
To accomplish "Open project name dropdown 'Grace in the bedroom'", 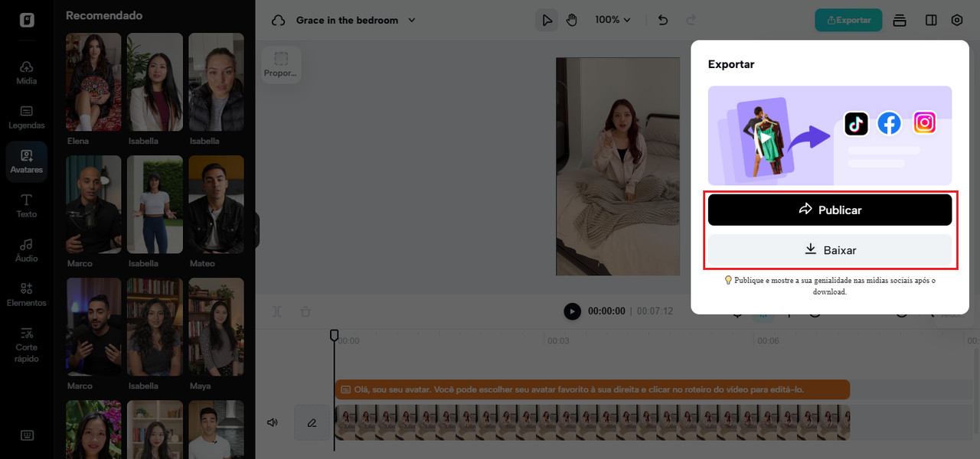I will pyautogui.click(x=355, y=20).
